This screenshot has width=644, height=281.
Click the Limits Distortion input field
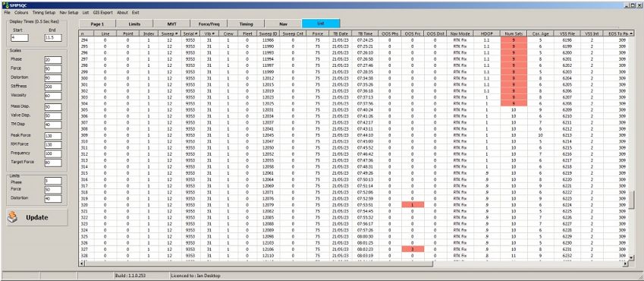(x=53, y=199)
